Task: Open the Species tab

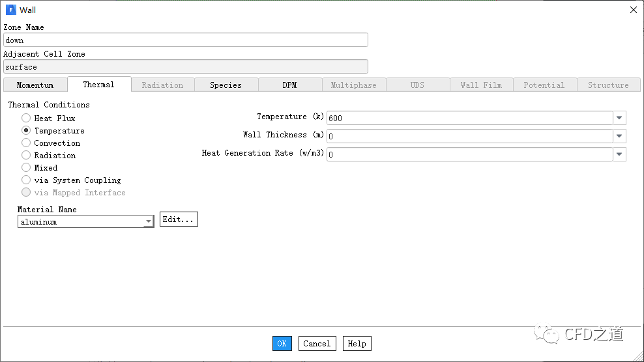Action: (x=226, y=85)
